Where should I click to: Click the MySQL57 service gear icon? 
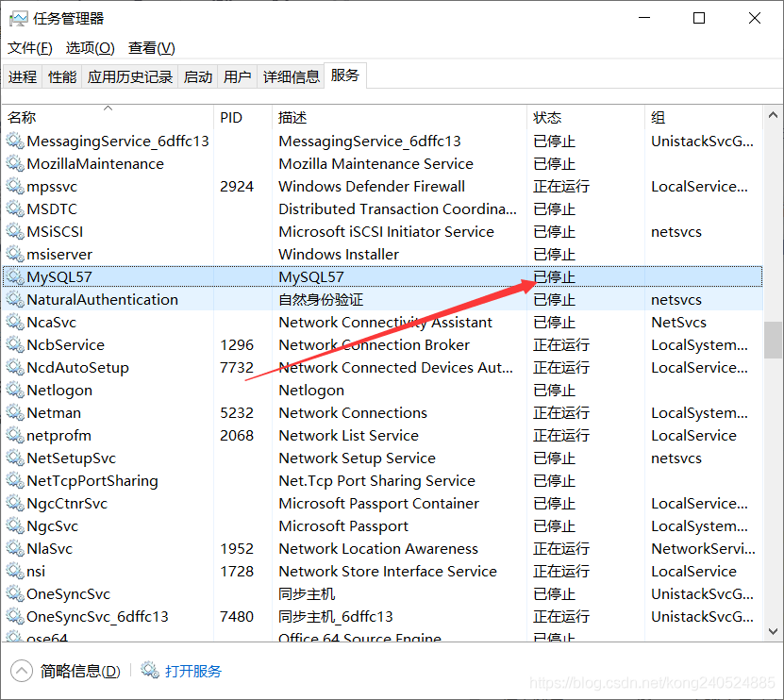click(15, 276)
